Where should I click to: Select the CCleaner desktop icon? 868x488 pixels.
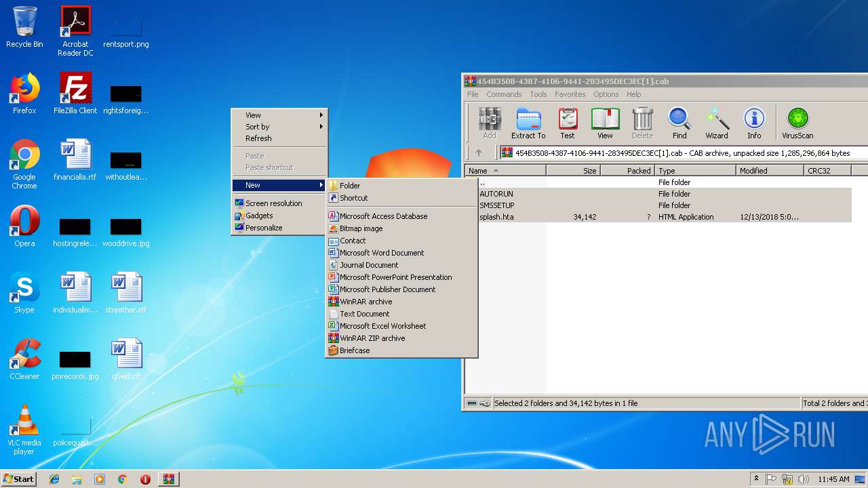pos(24,359)
